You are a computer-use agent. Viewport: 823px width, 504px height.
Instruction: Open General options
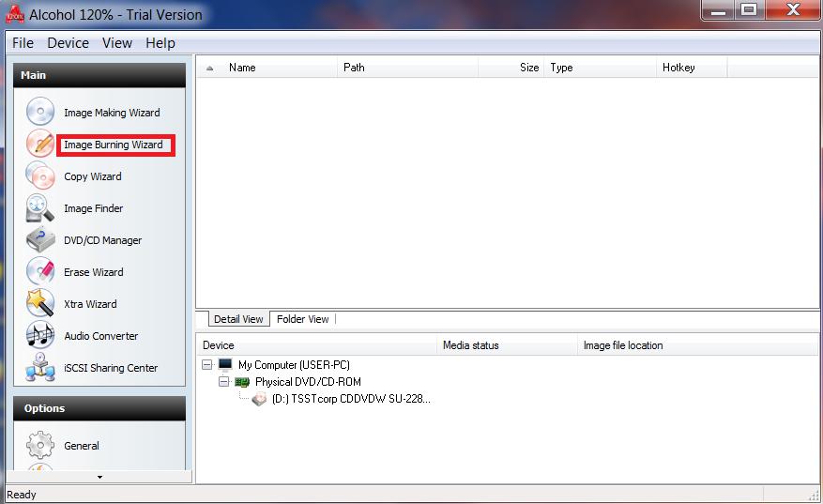point(82,446)
